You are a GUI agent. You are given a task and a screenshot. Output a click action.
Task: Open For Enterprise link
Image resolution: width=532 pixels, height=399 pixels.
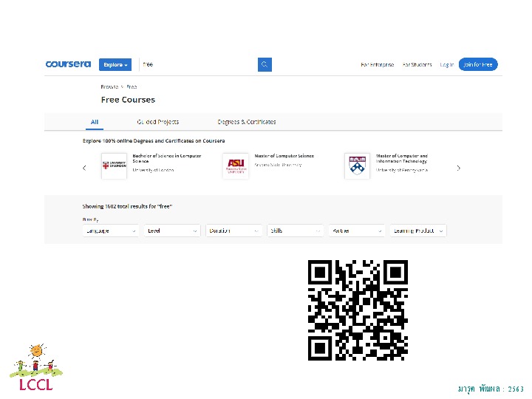pos(378,64)
